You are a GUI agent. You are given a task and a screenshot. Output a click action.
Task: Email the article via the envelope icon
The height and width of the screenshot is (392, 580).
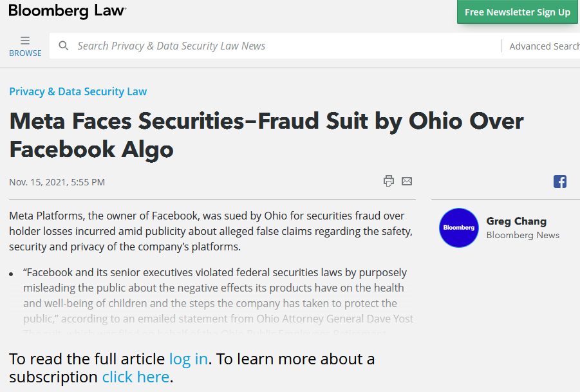407,182
